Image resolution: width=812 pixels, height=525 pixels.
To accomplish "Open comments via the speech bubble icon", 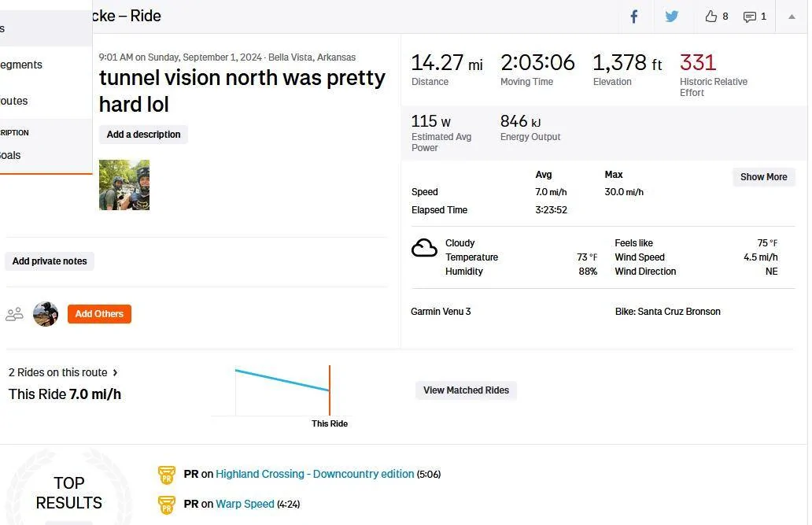I will (x=749, y=17).
